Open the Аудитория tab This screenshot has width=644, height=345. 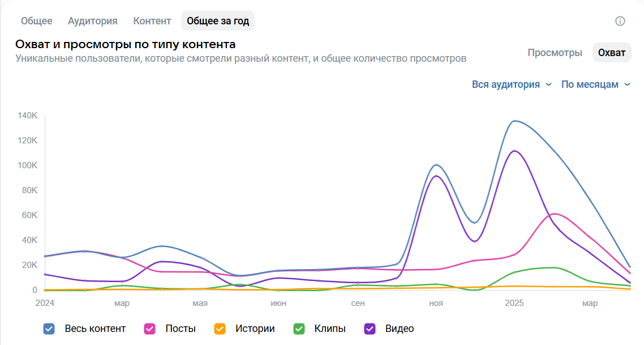coord(93,21)
